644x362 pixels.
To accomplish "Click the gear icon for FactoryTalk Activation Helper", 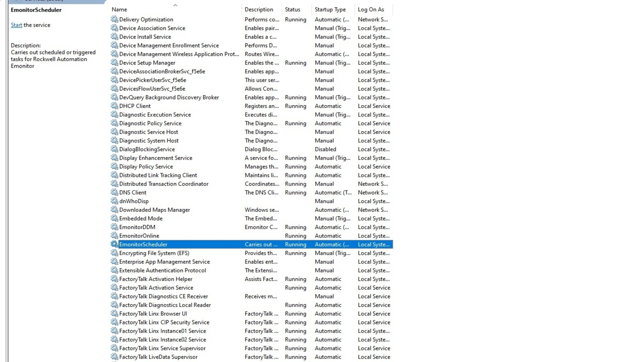I will tap(114, 279).
